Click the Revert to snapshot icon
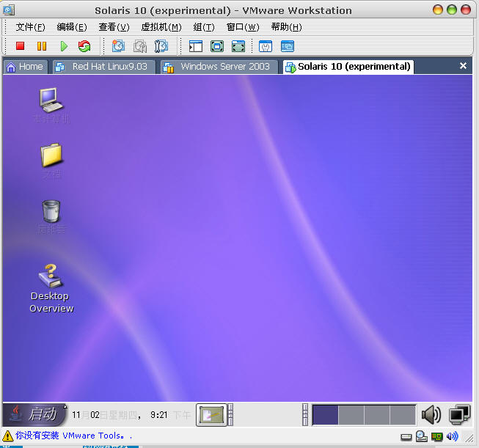The height and width of the screenshot is (448, 479). [x=140, y=46]
